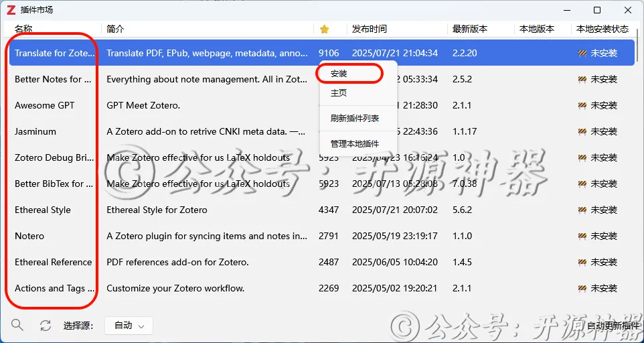Select the Ethereal Reference plugin row
Image resolution: width=644 pixels, height=343 pixels.
(322, 262)
